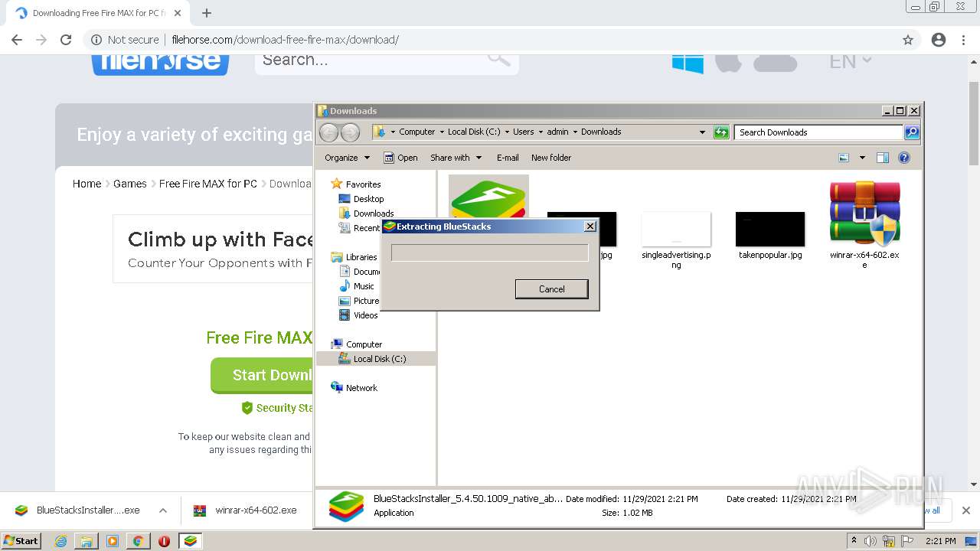
Task: Create a New folder
Action: [551, 158]
